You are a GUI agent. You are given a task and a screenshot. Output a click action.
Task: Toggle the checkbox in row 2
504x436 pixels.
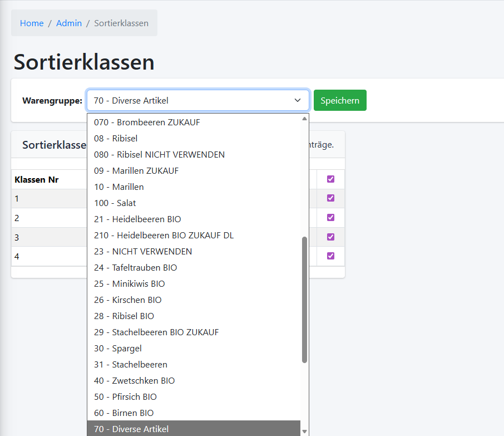coord(331,217)
